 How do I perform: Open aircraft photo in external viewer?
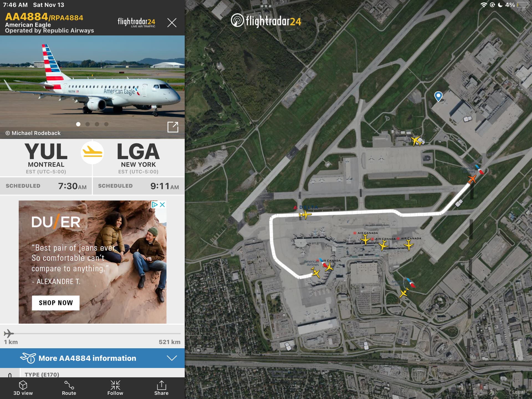pyautogui.click(x=173, y=127)
